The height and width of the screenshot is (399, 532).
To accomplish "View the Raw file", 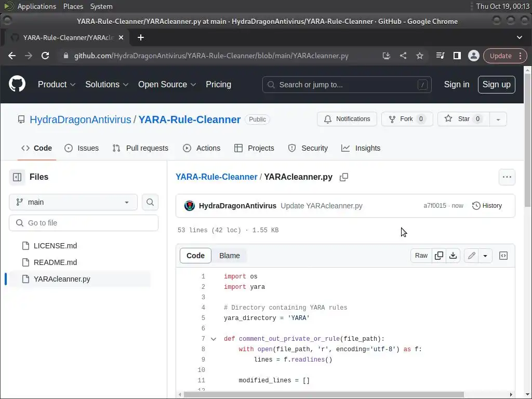I will (421, 256).
